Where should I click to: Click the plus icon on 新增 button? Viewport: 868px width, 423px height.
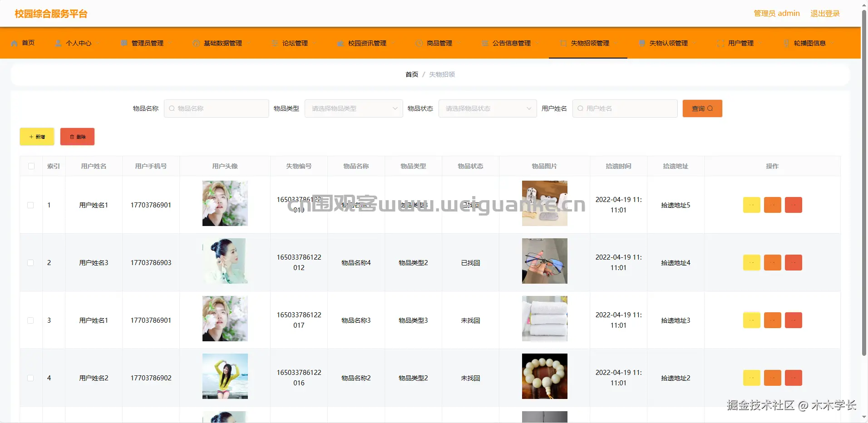(x=30, y=136)
